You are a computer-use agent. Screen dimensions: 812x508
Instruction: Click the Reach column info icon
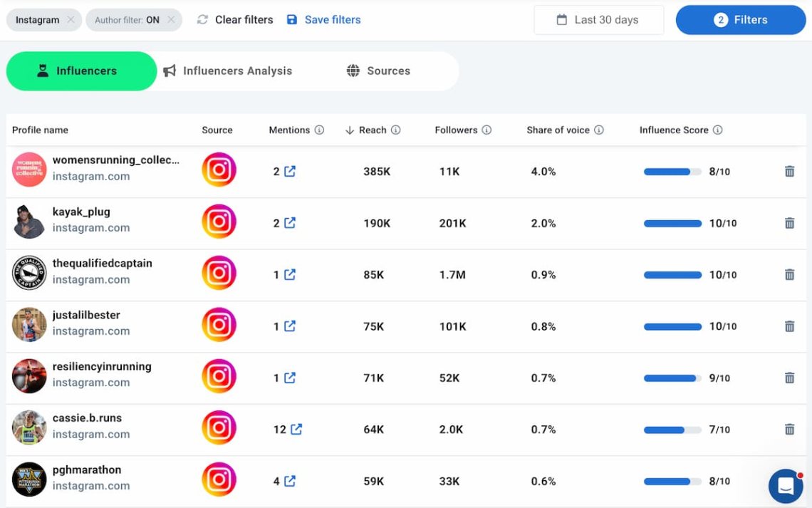pos(397,130)
